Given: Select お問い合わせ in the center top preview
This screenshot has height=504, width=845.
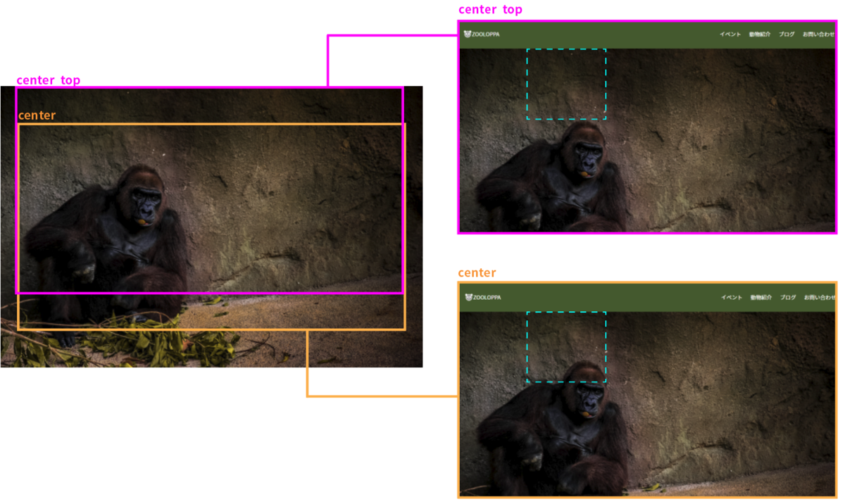Looking at the screenshot, I should [x=818, y=34].
